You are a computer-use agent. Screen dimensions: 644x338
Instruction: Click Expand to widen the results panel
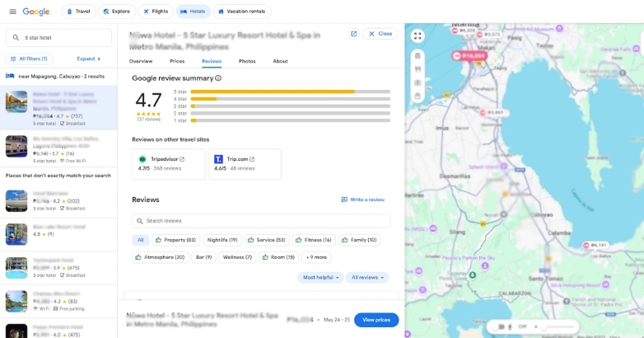tap(89, 59)
